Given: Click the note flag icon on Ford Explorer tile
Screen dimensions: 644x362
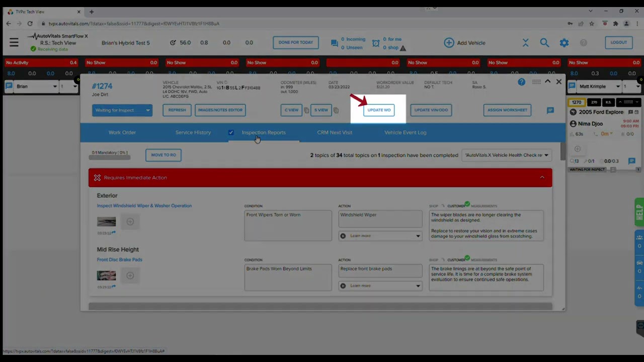Looking at the screenshot, I should coord(630,112).
